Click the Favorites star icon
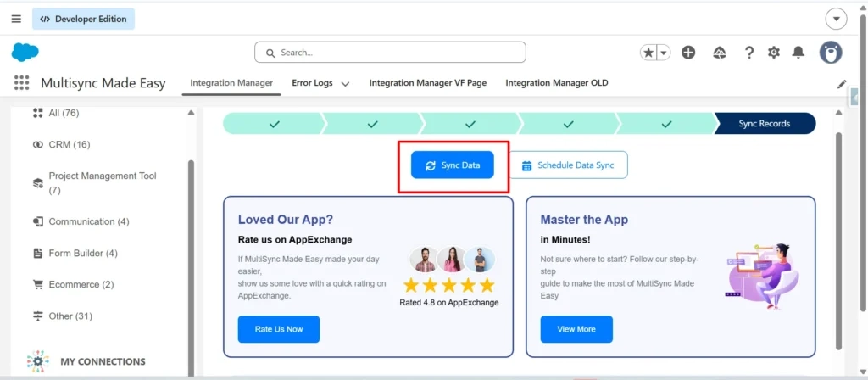 point(648,53)
